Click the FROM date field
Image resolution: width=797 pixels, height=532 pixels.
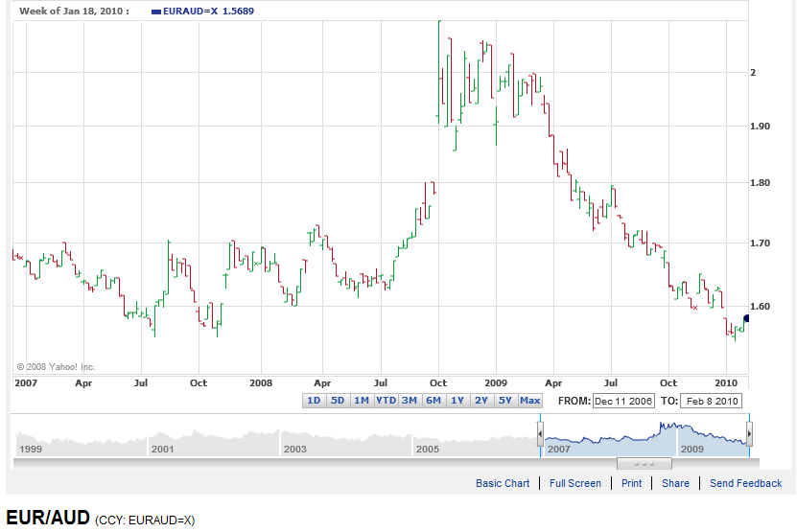click(623, 401)
